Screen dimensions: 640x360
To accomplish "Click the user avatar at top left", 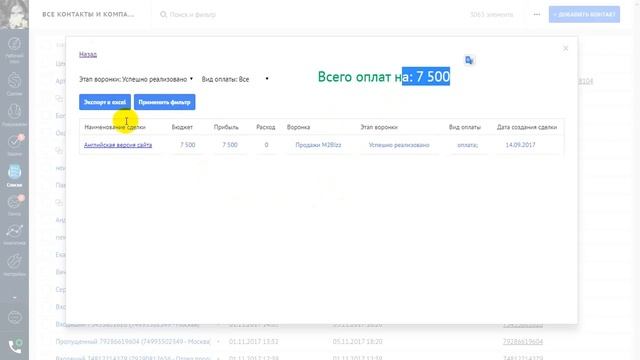I will [x=14, y=14].
